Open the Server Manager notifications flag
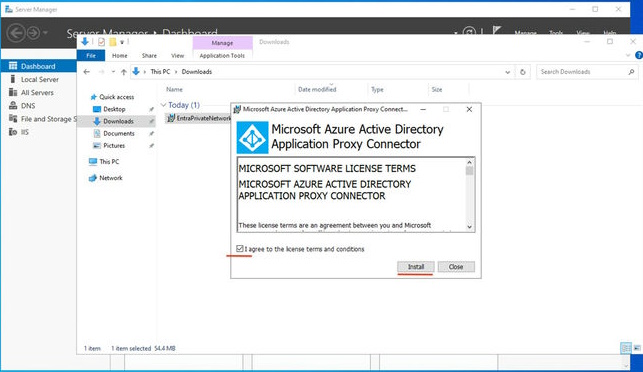The width and height of the screenshot is (643, 372). click(x=497, y=31)
